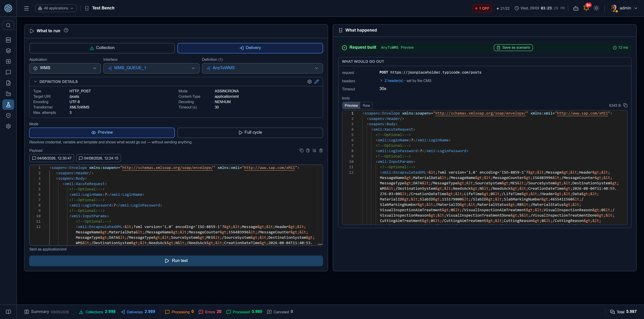Edit definition with the pencil icon
The image size is (644, 319).
tap(316, 82)
